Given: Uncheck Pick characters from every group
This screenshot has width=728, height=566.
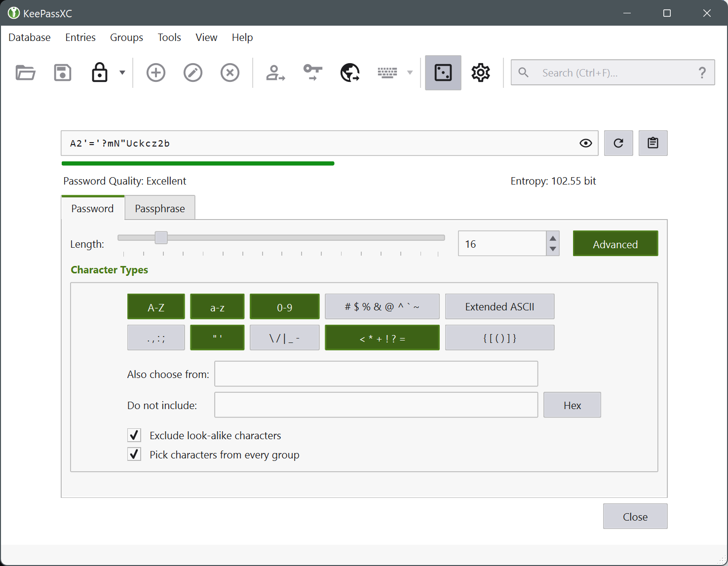Looking at the screenshot, I should [134, 454].
